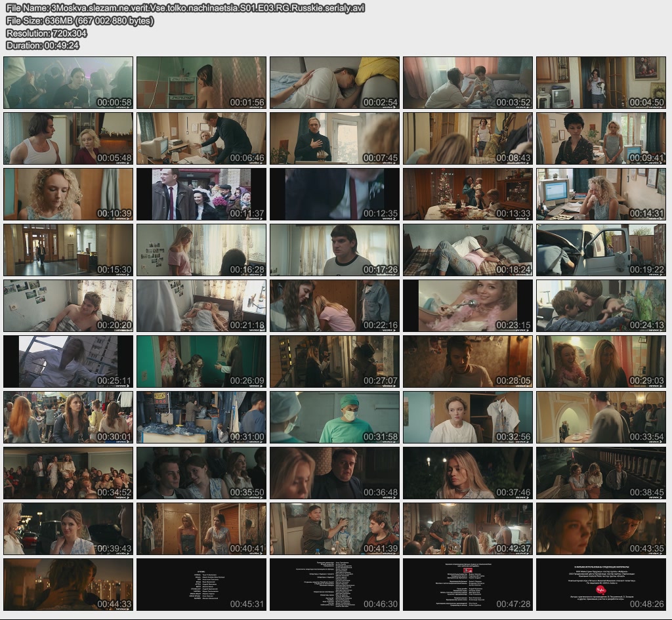Open the 00:07:45 thumbnail
The image size is (672, 620).
click(x=334, y=138)
